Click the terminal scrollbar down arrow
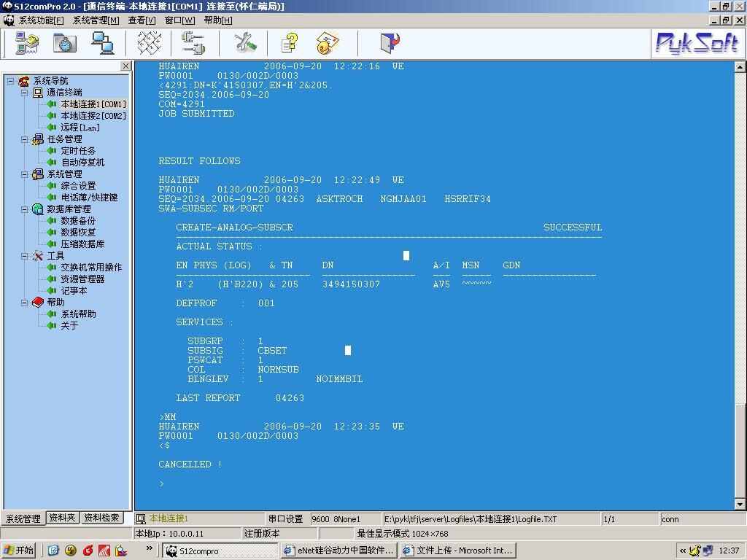 (x=740, y=505)
